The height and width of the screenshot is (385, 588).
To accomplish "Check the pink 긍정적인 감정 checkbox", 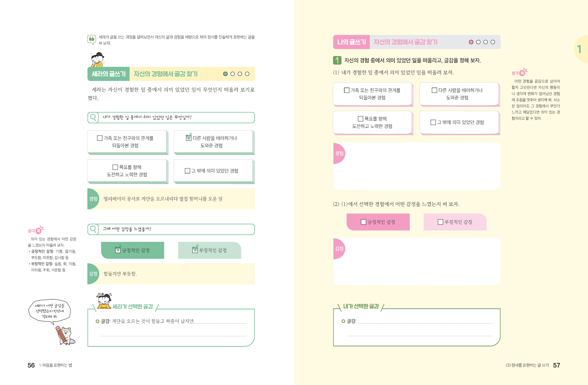I will [363, 222].
